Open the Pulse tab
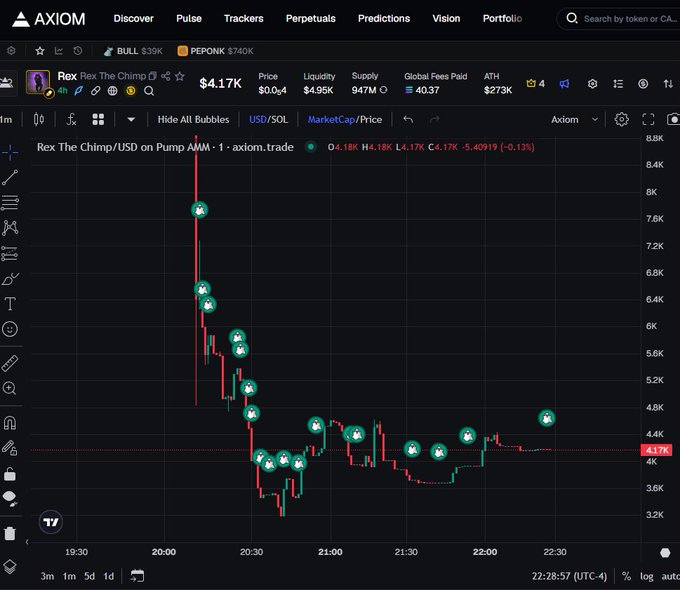The width and height of the screenshot is (680, 590). click(x=189, y=19)
